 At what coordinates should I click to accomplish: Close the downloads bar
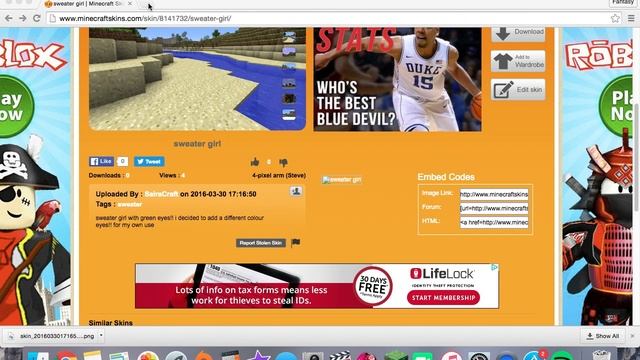click(x=633, y=336)
